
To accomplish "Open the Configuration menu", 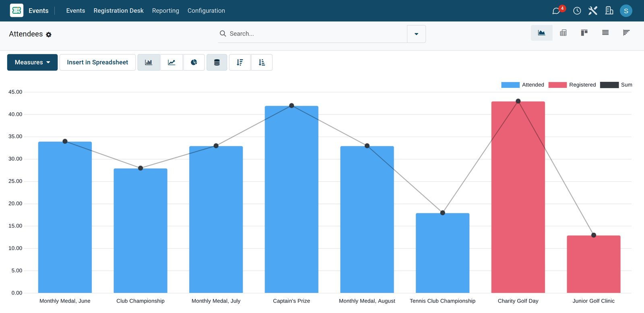I will 206,11.
